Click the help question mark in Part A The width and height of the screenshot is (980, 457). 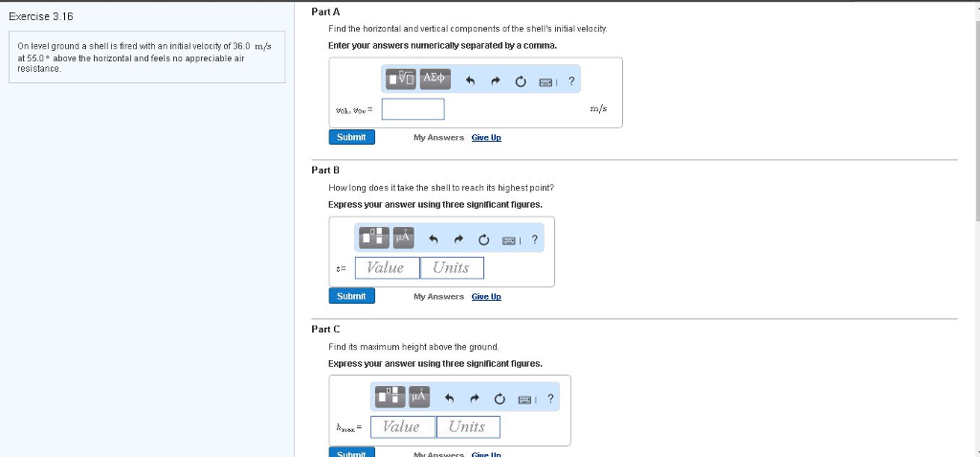pos(571,81)
